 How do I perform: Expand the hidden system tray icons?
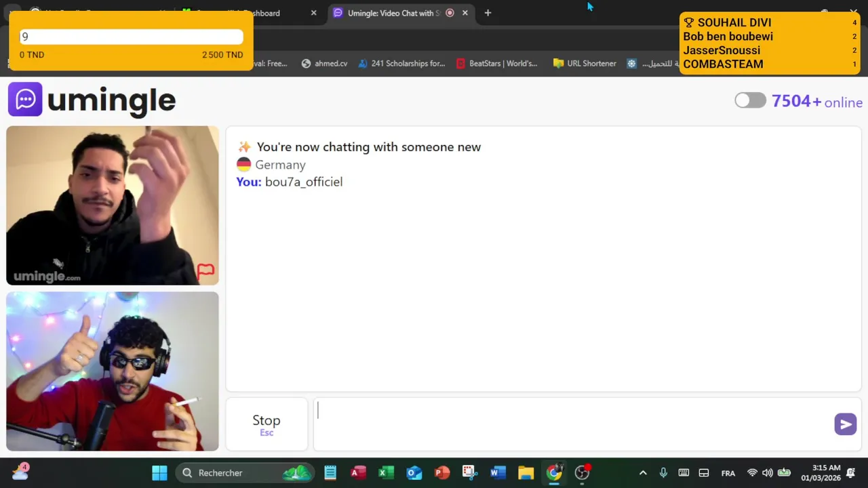[643, 473]
